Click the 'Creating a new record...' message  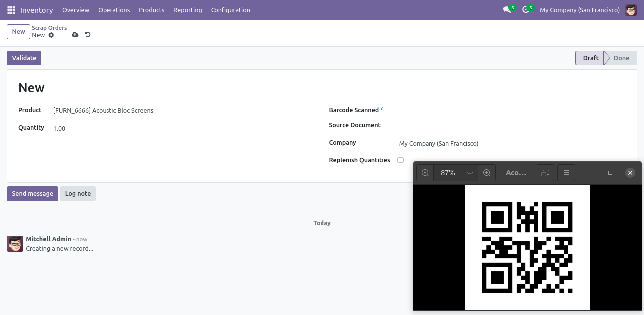point(59,248)
